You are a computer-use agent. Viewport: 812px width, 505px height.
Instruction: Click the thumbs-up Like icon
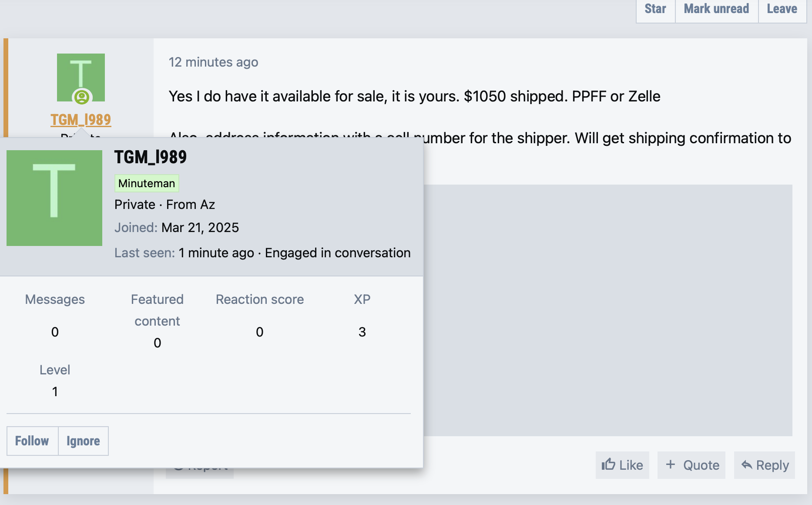click(x=608, y=465)
